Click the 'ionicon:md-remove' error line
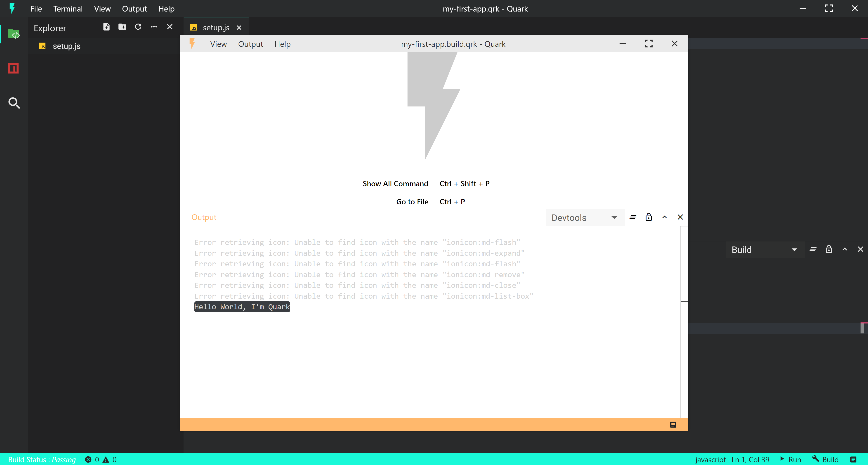This screenshot has height=465, width=868. 360,275
